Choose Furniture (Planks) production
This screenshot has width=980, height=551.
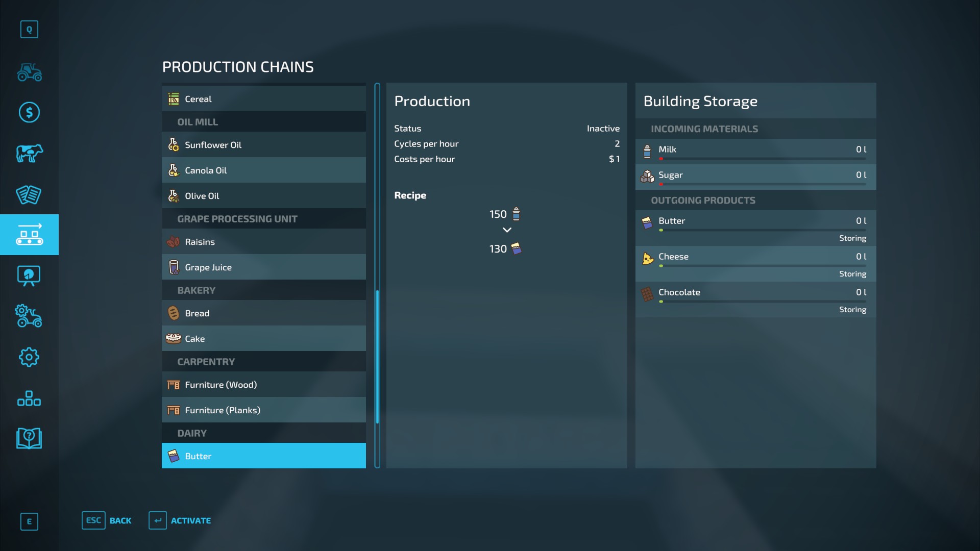[x=263, y=410]
